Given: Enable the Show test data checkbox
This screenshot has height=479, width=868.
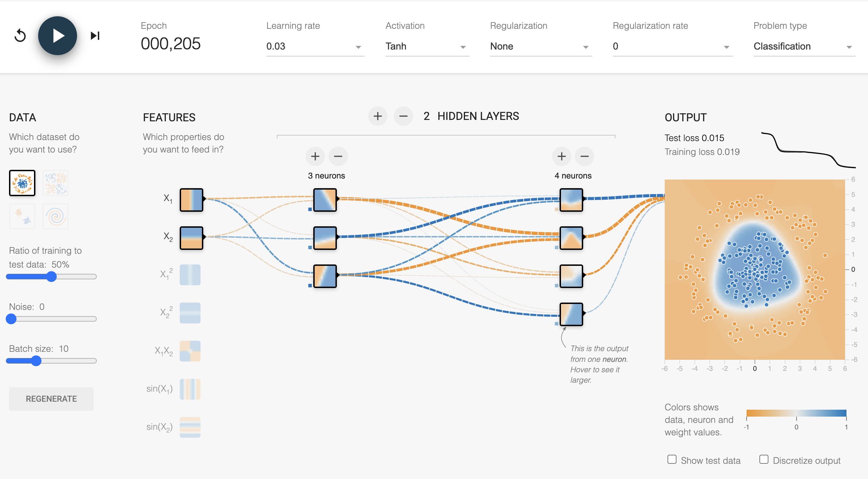Looking at the screenshot, I should point(672,460).
